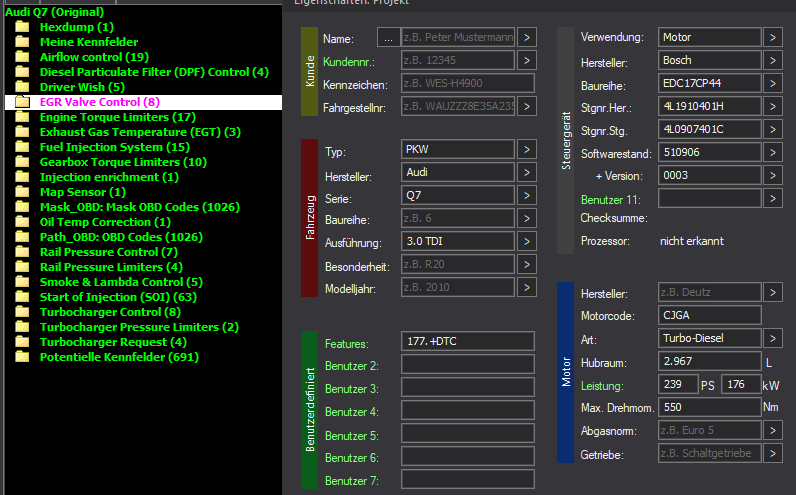The image size is (796, 495).
Task: Click folder icon beside Airflow control (19)
Action: click(22, 57)
